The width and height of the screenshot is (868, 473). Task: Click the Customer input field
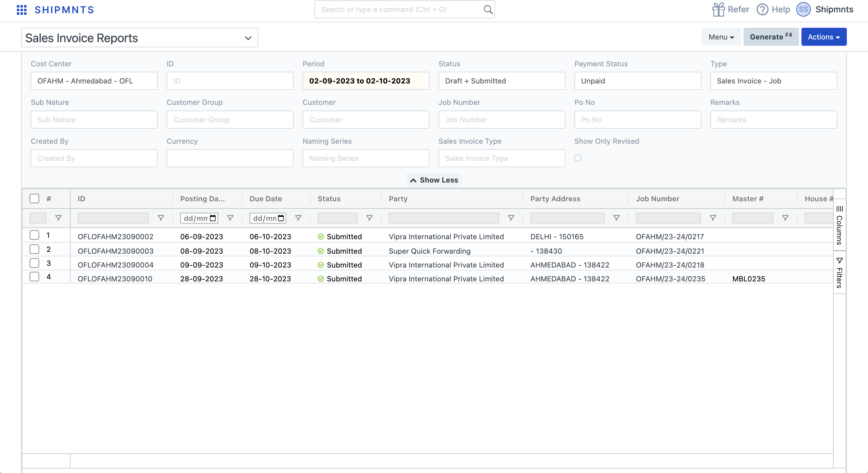click(x=366, y=120)
